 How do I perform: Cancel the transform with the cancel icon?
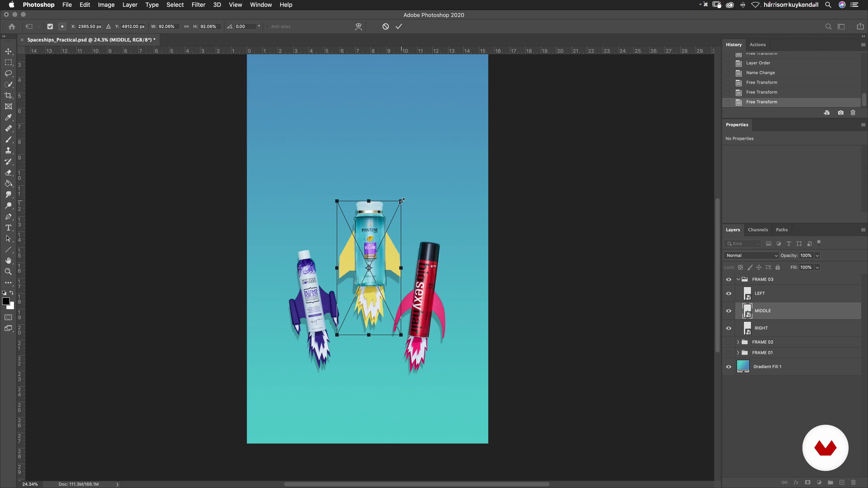click(x=385, y=27)
